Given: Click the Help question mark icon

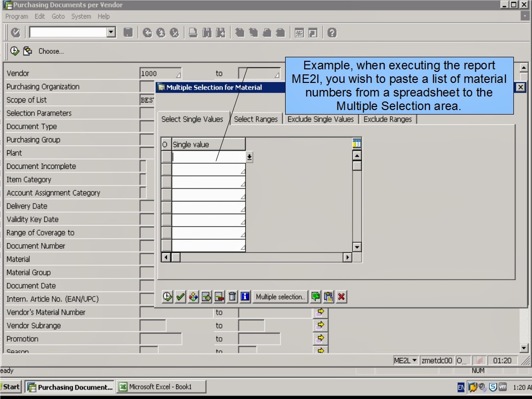Looking at the screenshot, I should pyautogui.click(x=331, y=34).
